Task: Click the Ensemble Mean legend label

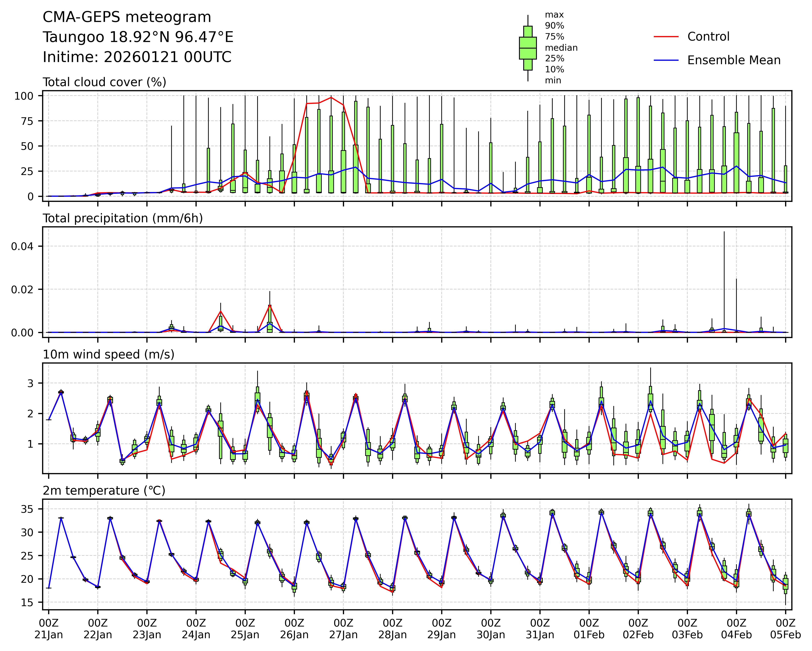Action: 734,60
